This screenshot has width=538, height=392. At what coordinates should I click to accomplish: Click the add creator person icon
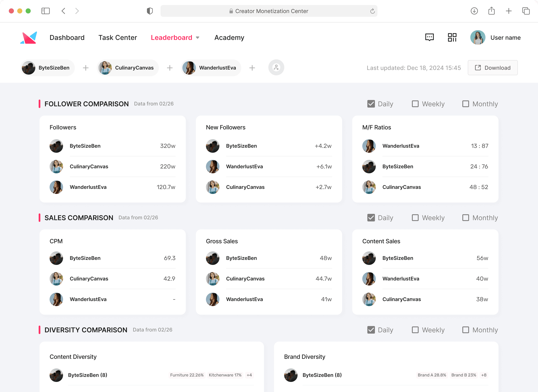[x=276, y=68]
